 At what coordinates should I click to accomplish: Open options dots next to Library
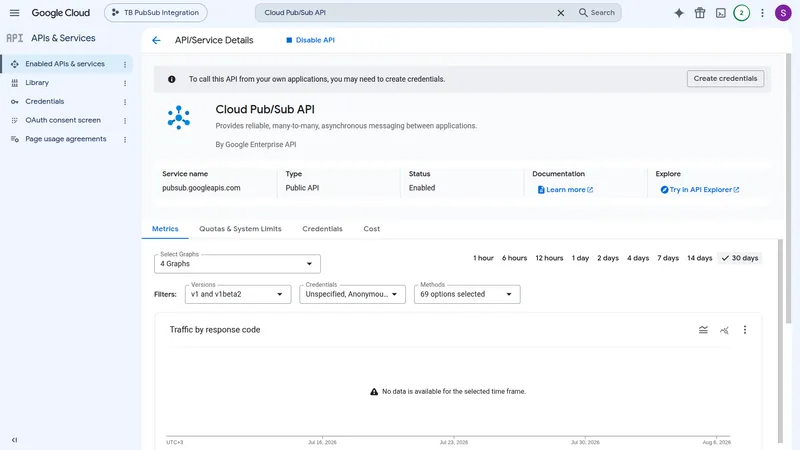coord(125,83)
